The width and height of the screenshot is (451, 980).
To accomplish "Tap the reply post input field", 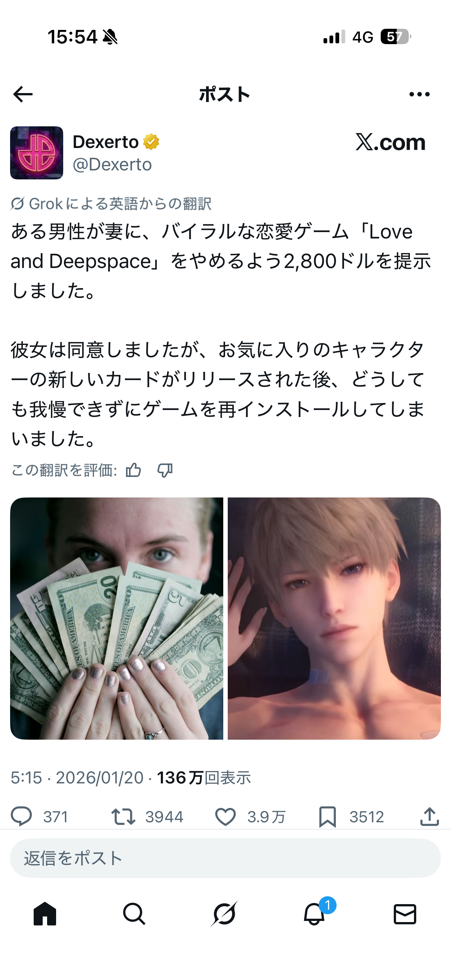I will [x=225, y=858].
